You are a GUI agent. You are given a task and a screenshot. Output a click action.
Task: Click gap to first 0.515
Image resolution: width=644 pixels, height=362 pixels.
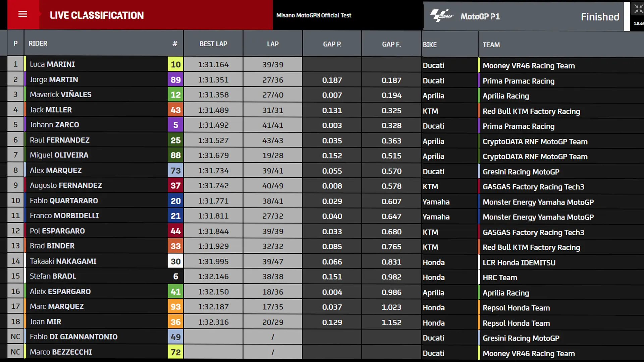391,156
